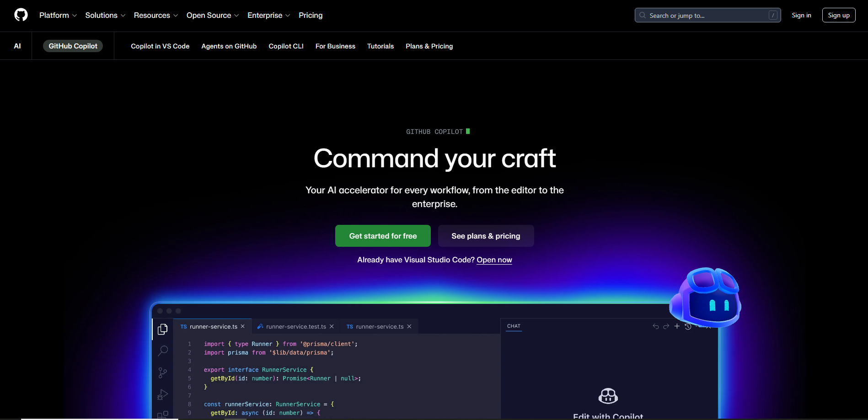The image size is (868, 420).
Task: Go to For Business
Action: tap(335, 46)
